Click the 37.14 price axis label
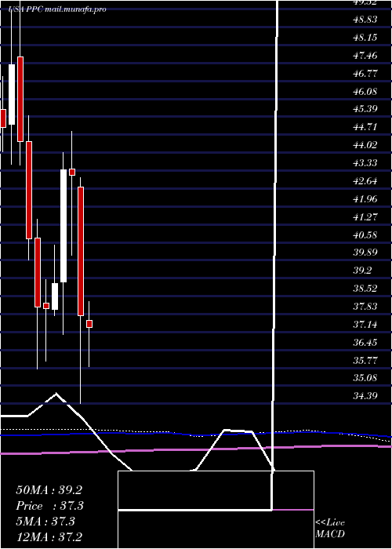Image resolution: width=392 pixels, height=549 pixels. coord(365,324)
